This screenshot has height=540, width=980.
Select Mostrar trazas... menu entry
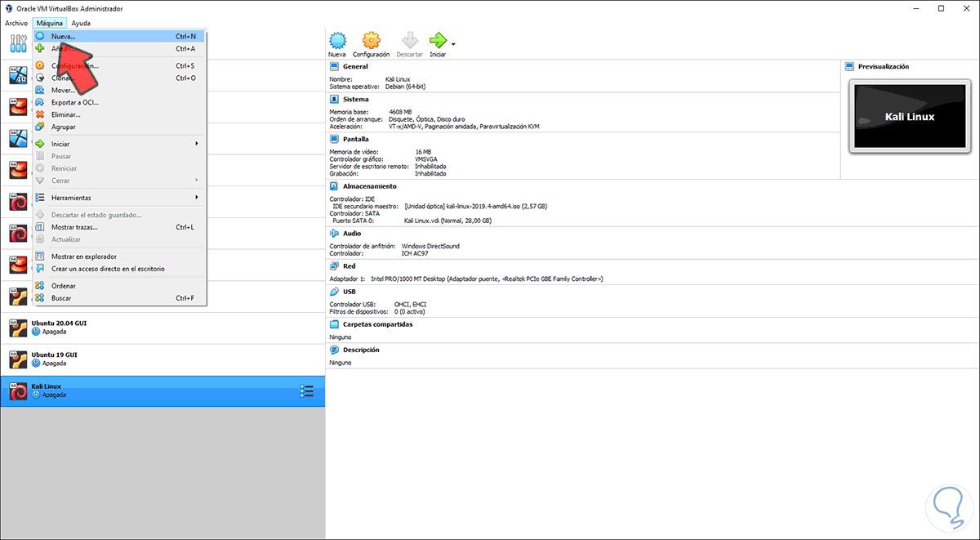click(x=119, y=227)
